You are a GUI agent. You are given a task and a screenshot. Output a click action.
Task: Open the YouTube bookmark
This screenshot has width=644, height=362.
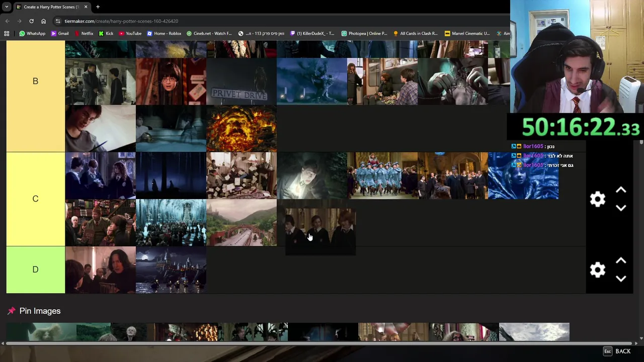130,34
